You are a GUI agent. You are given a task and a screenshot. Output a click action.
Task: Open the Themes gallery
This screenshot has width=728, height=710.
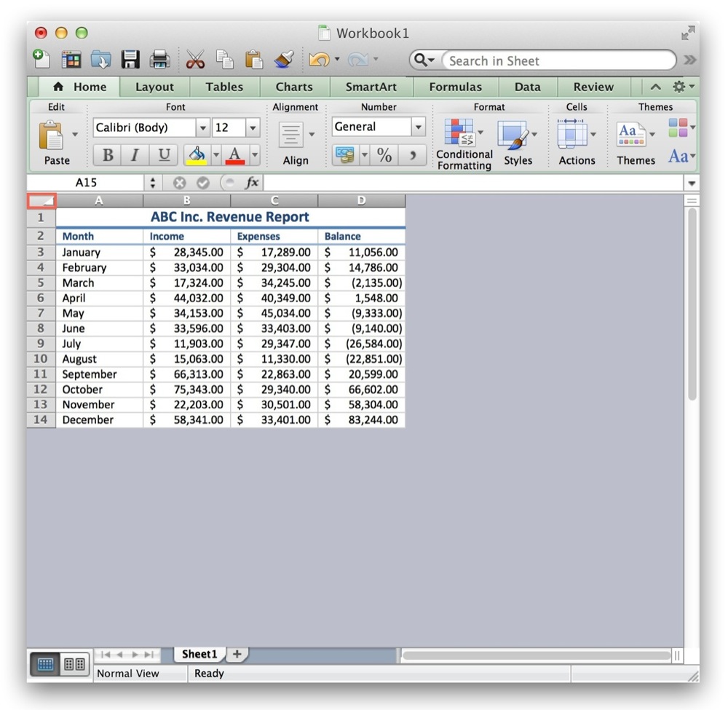pyautogui.click(x=636, y=143)
